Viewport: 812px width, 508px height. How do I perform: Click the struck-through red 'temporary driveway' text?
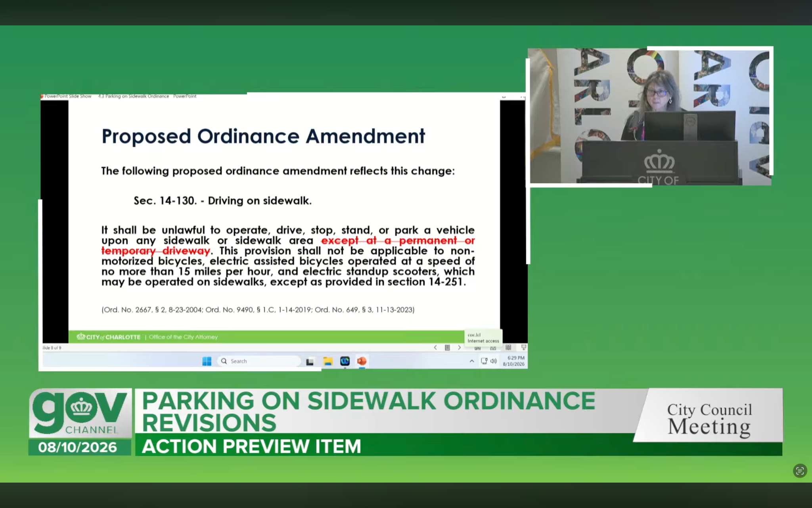(156, 251)
